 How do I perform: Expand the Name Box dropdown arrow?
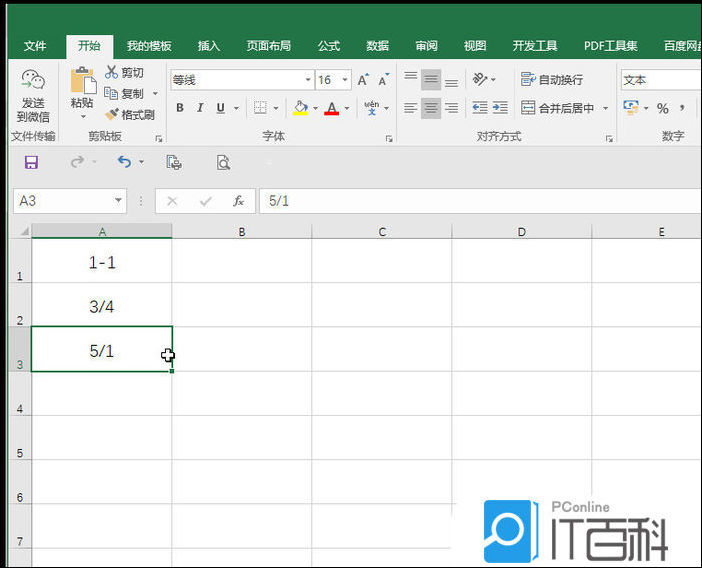pos(118,200)
